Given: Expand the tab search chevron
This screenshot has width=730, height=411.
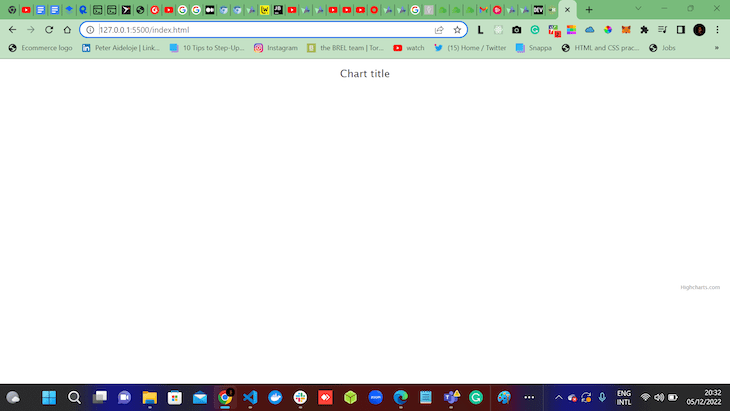Looking at the screenshot, I should click(x=638, y=9).
